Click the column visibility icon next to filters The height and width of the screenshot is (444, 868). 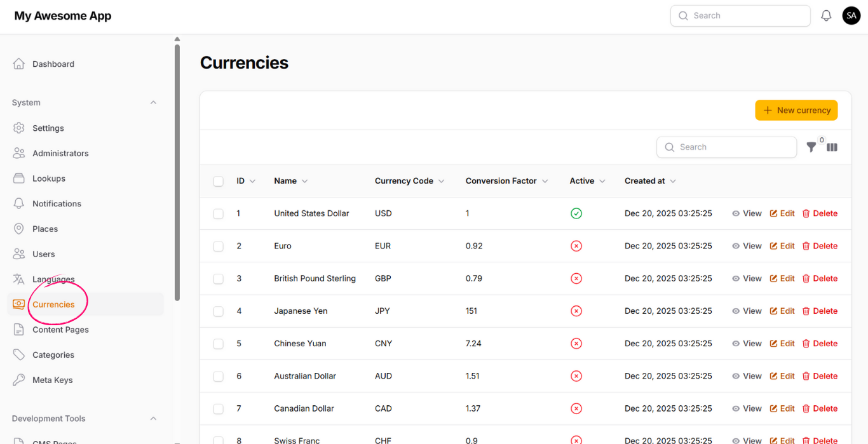point(832,147)
